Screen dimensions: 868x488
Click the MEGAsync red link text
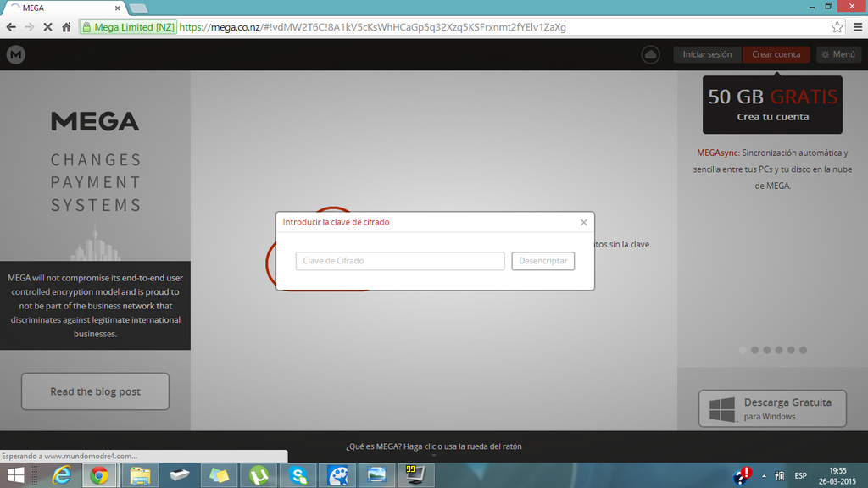point(718,152)
